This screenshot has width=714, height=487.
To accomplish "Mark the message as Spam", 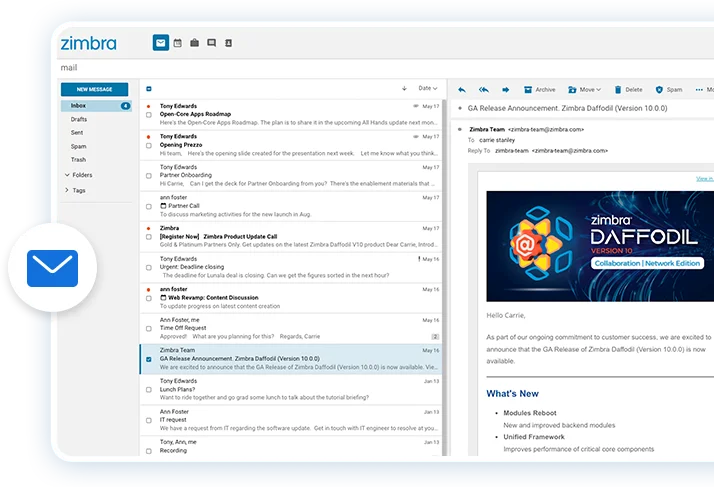I will (x=668, y=90).
